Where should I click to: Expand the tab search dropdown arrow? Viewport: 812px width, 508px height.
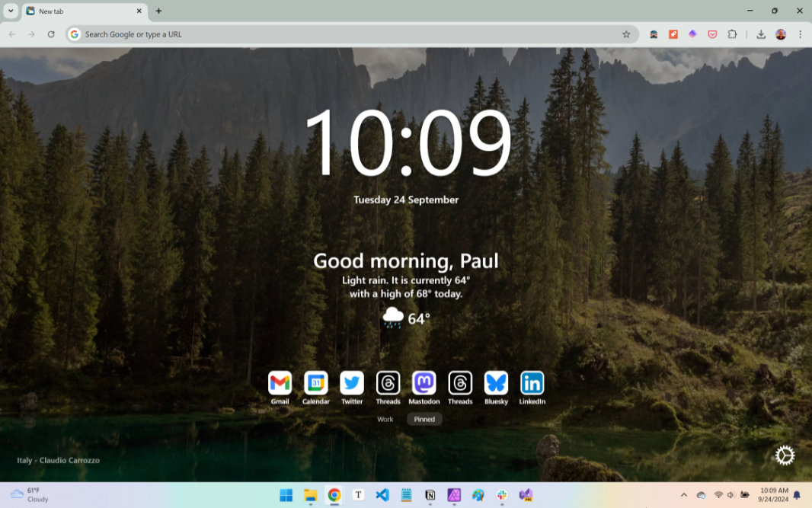click(11, 11)
